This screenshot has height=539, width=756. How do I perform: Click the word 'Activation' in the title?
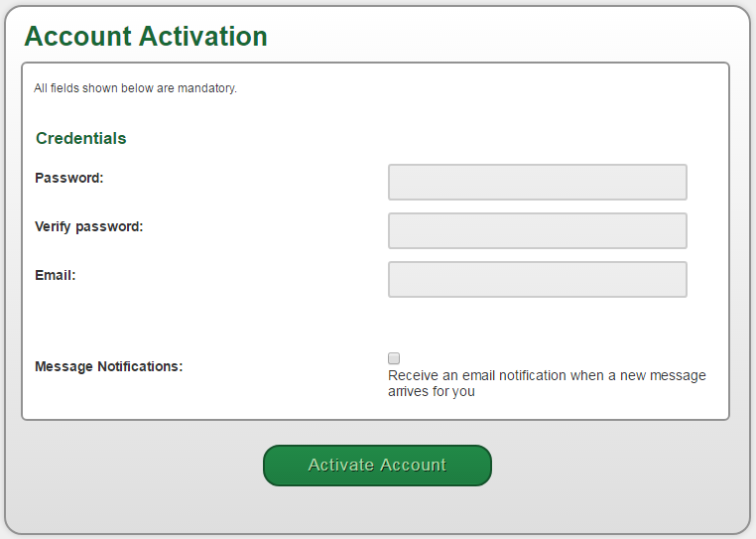pyautogui.click(x=203, y=36)
